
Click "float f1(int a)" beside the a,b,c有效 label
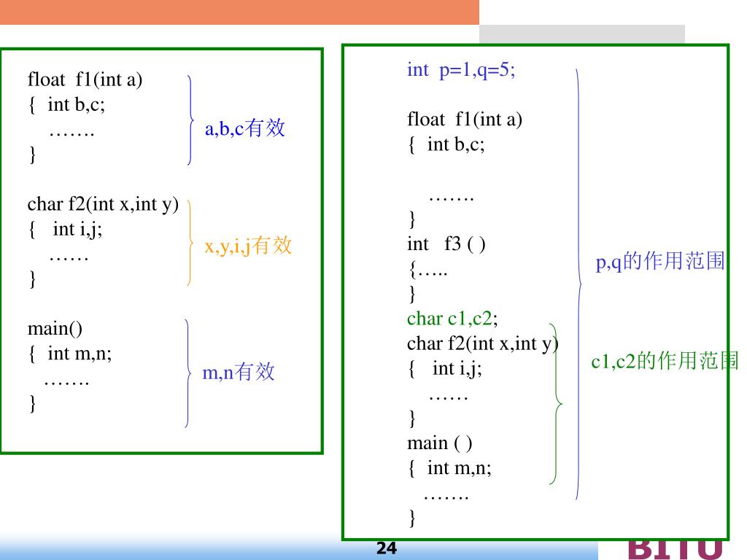[85, 79]
